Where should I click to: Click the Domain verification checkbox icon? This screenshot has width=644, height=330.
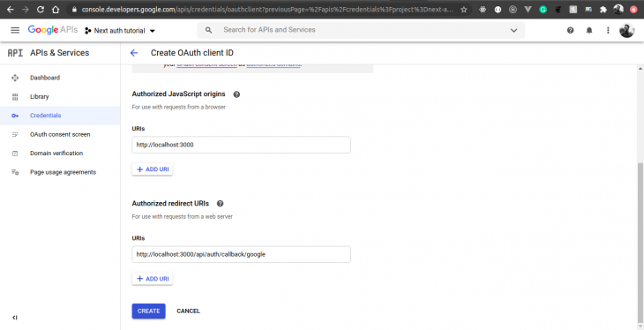(15, 154)
